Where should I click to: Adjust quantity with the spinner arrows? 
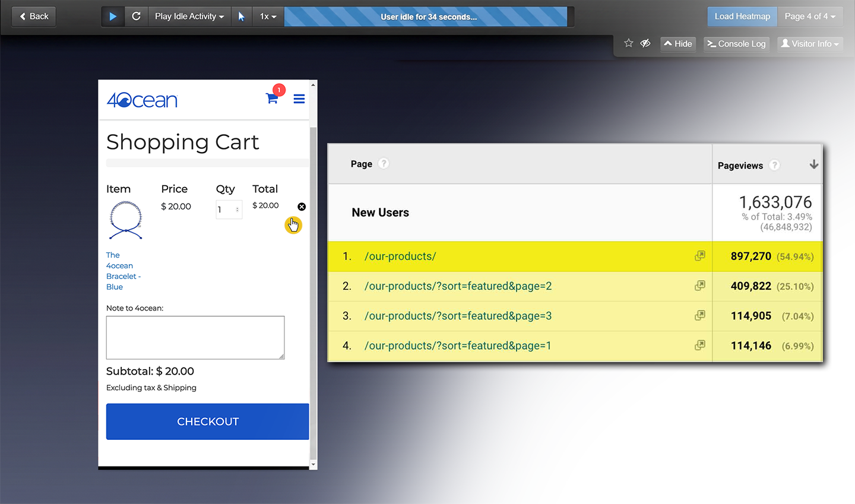pos(237,210)
